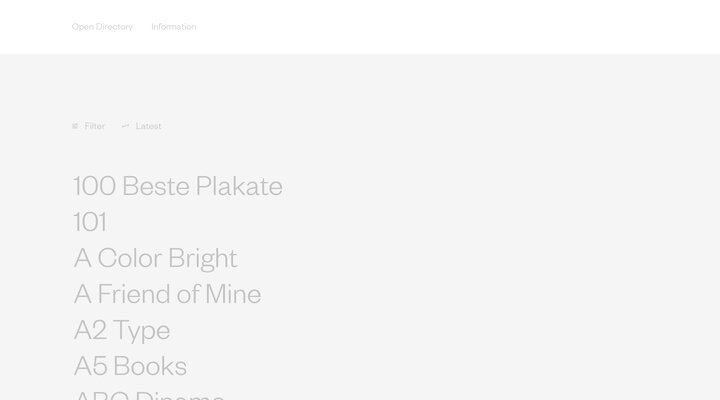Image resolution: width=720 pixels, height=400 pixels.
Task: Toggle sorting by Latest
Action: 148,126
